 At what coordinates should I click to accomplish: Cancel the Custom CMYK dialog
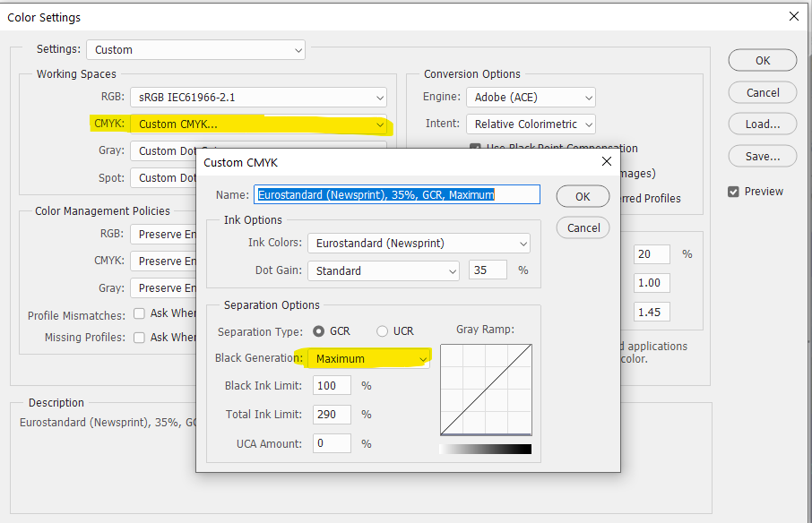coord(583,227)
